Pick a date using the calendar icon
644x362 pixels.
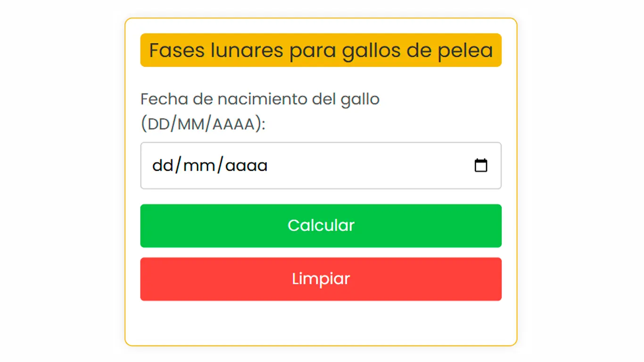click(480, 165)
